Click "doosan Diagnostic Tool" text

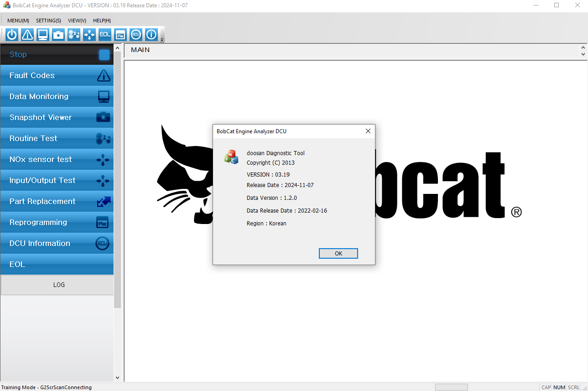click(x=276, y=153)
